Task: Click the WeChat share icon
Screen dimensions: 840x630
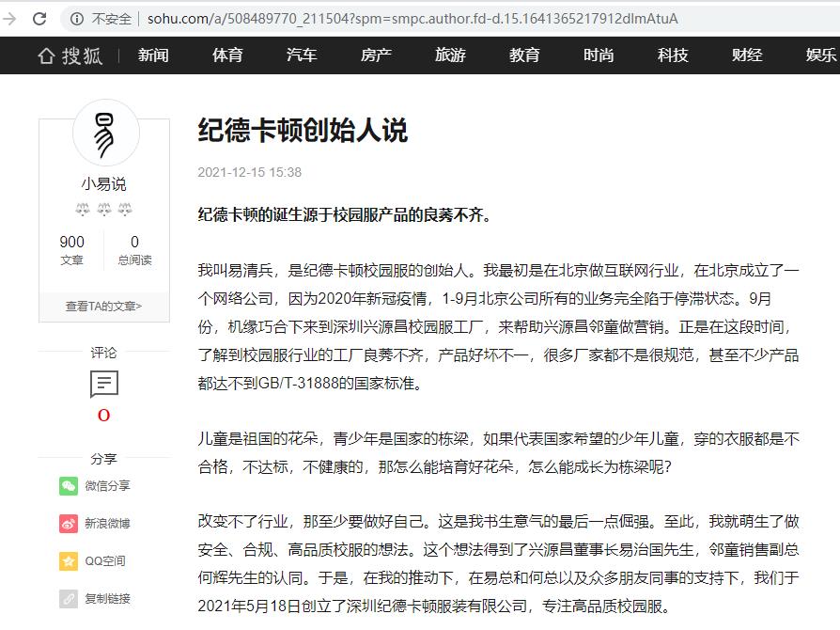Action: (x=69, y=485)
